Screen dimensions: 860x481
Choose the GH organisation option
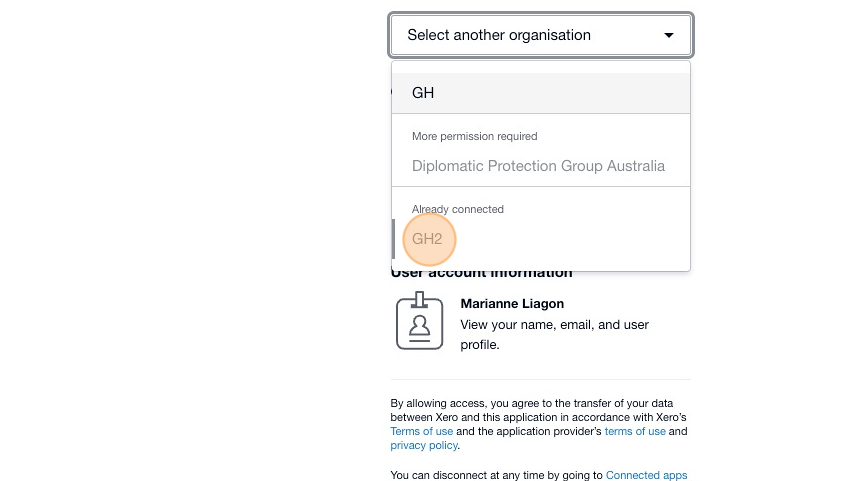[x=541, y=93]
